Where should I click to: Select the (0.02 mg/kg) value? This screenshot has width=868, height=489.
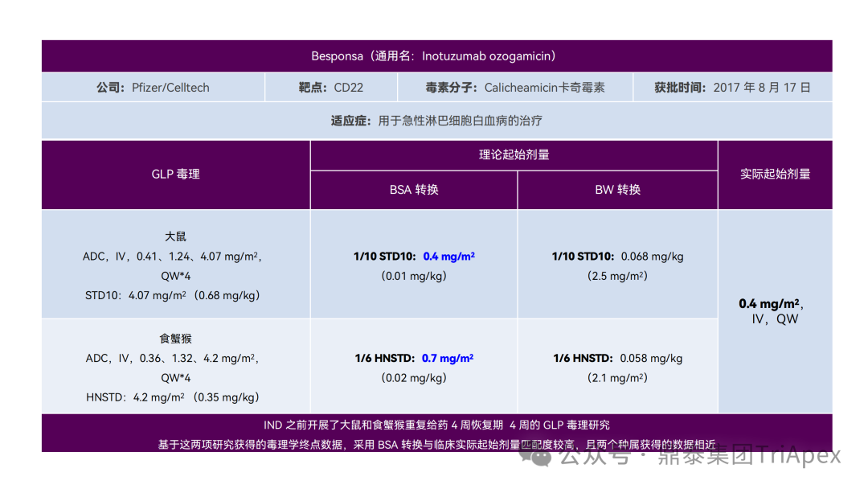click(x=414, y=378)
